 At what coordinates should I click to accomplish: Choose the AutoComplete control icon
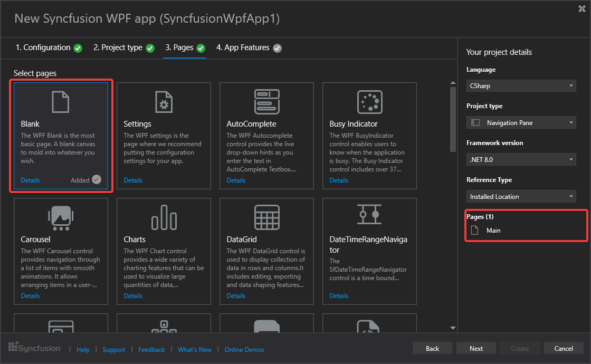click(266, 102)
